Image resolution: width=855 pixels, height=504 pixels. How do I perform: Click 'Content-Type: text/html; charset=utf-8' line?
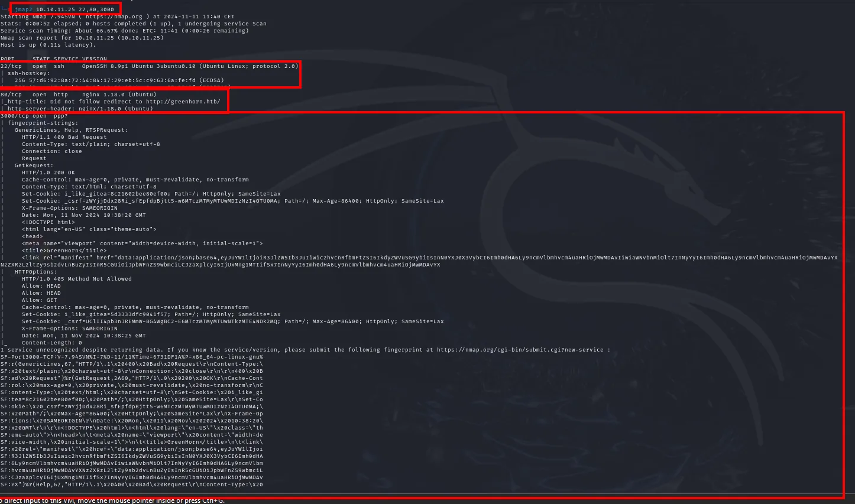pyautogui.click(x=89, y=187)
